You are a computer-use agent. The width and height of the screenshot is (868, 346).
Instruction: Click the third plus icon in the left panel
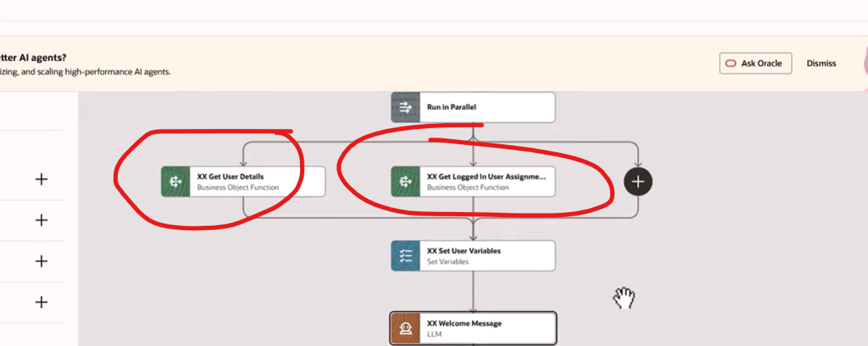click(41, 262)
